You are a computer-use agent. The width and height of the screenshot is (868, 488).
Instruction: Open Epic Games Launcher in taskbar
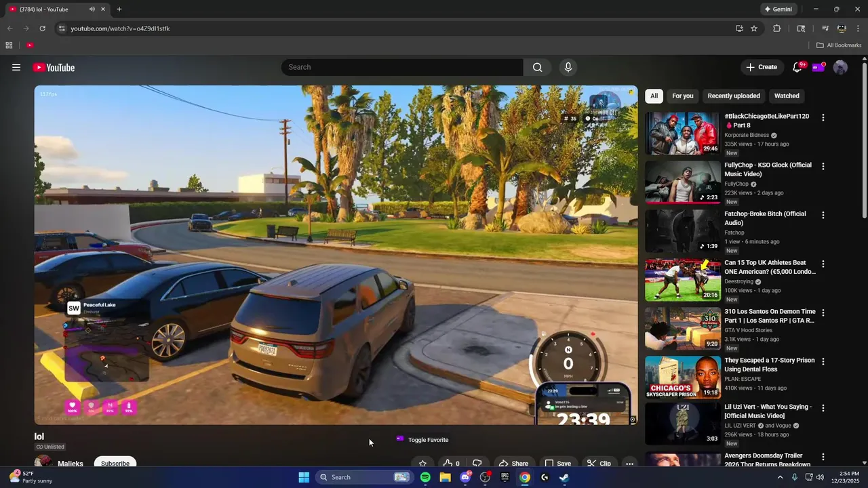point(505,477)
